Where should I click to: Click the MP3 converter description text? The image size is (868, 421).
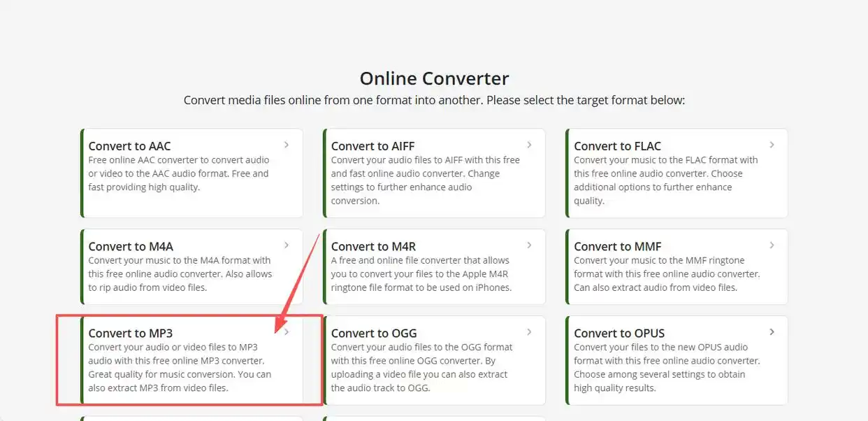click(180, 368)
